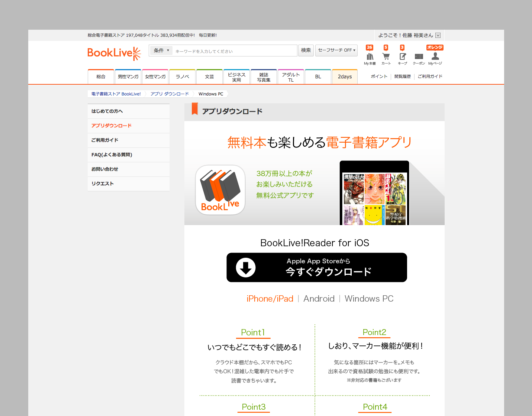Click the download arrow circle icon

pos(246,267)
